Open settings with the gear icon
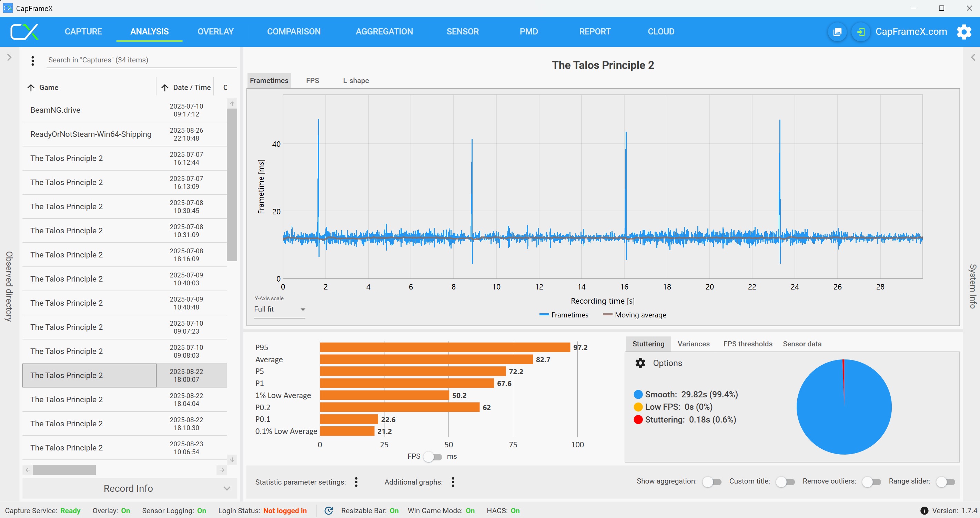This screenshot has width=980, height=518. coord(964,32)
